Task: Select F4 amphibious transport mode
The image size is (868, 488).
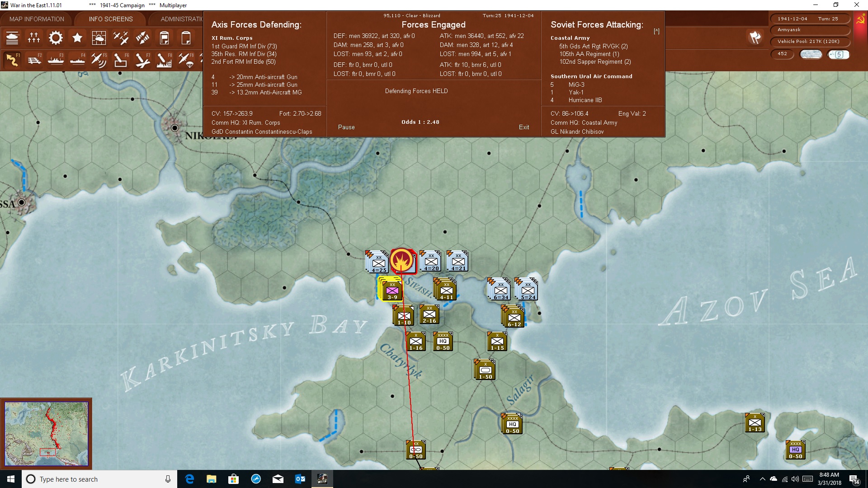Action: tap(77, 60)
